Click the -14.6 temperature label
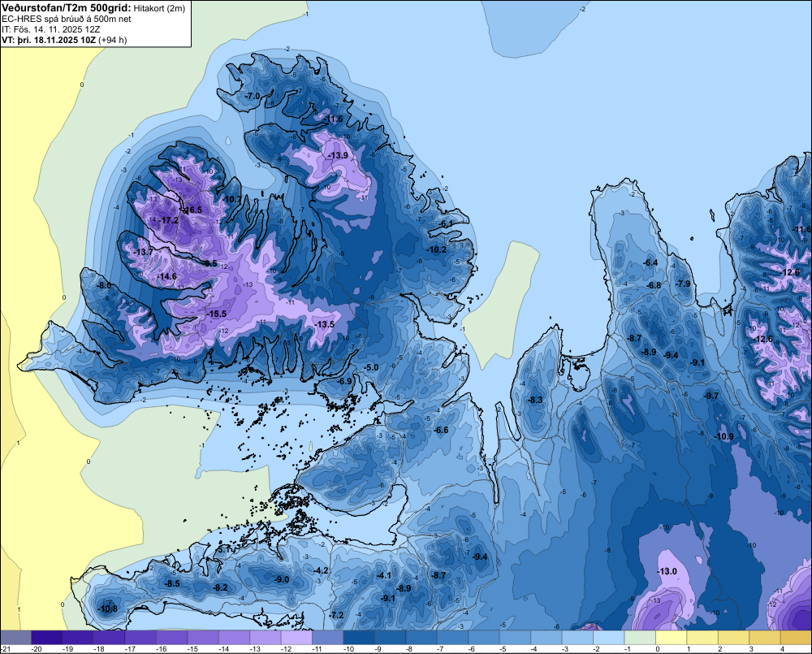Viewport: 812px width, 654px height. (167, 277)
